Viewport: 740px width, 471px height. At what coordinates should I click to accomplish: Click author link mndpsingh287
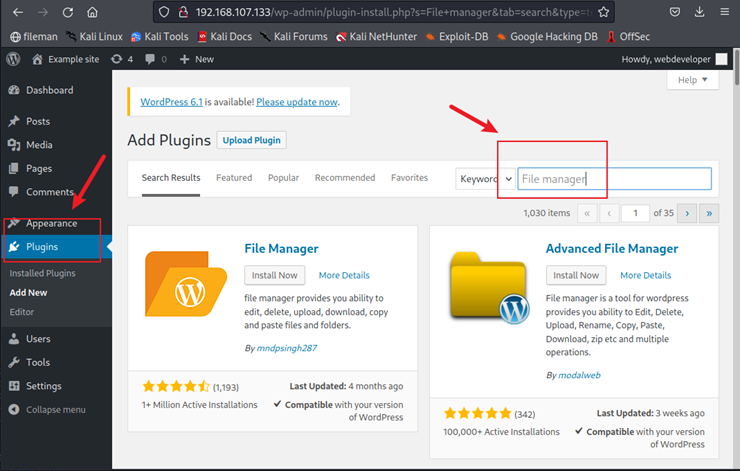click(287, 348)
